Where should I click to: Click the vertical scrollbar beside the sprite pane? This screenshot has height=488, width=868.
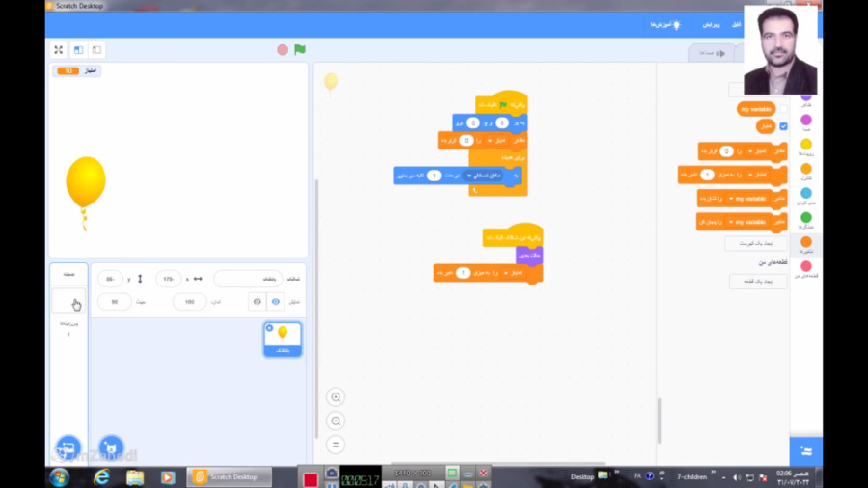tap(316, 309)
